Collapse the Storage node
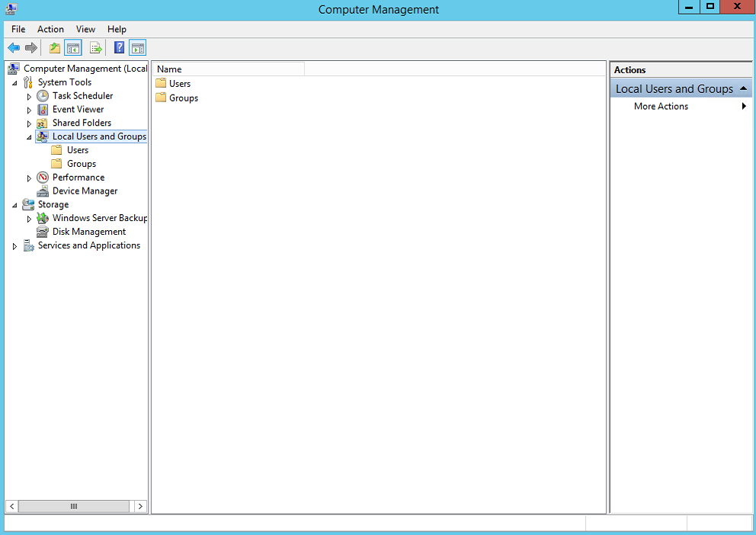This screenshot has width=756, height=535. click(15, 205)
